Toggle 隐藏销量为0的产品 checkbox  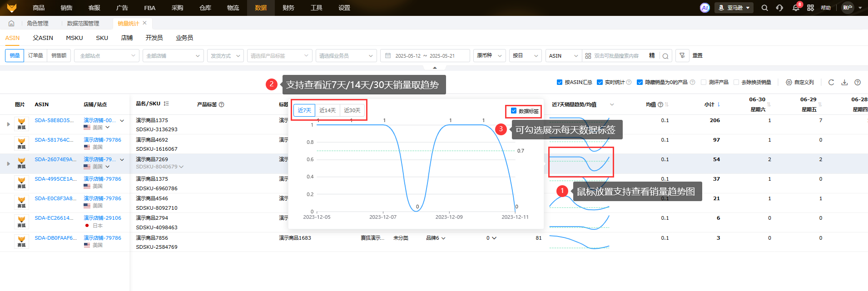[640, 82]
